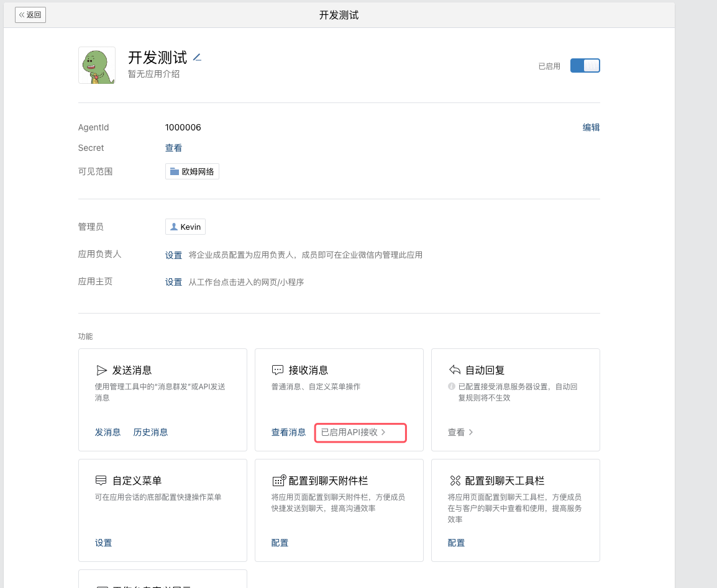Expand 查看 in the 自动回复 card
This screenshot has width=717, height=588.
[460, 432]
